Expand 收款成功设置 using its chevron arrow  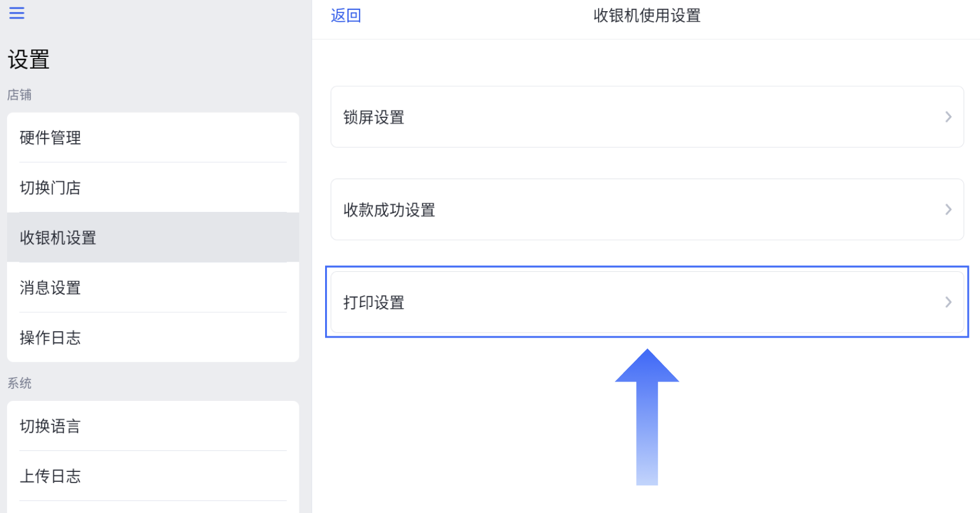pyautogui.click(x=948, y=209)
